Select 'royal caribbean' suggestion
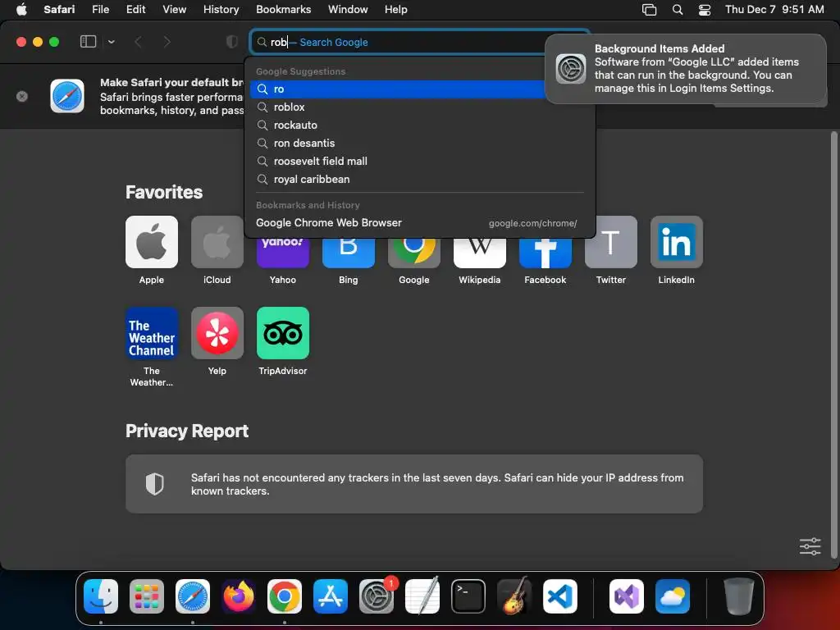Image resolution: width=840 pixels, height=630 pixels. coord(419,180)
